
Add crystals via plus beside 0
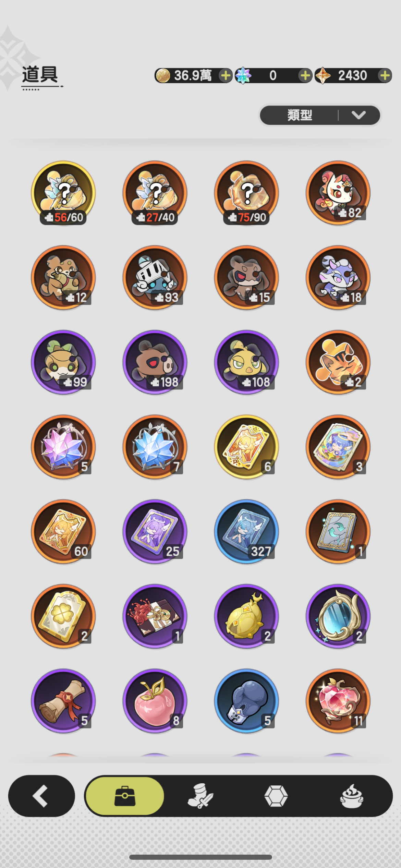(305, 75)
